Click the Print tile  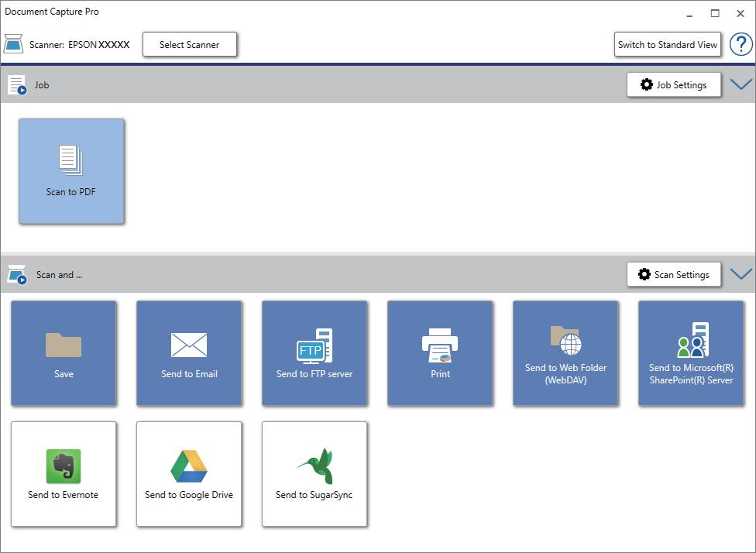point(440,353)
